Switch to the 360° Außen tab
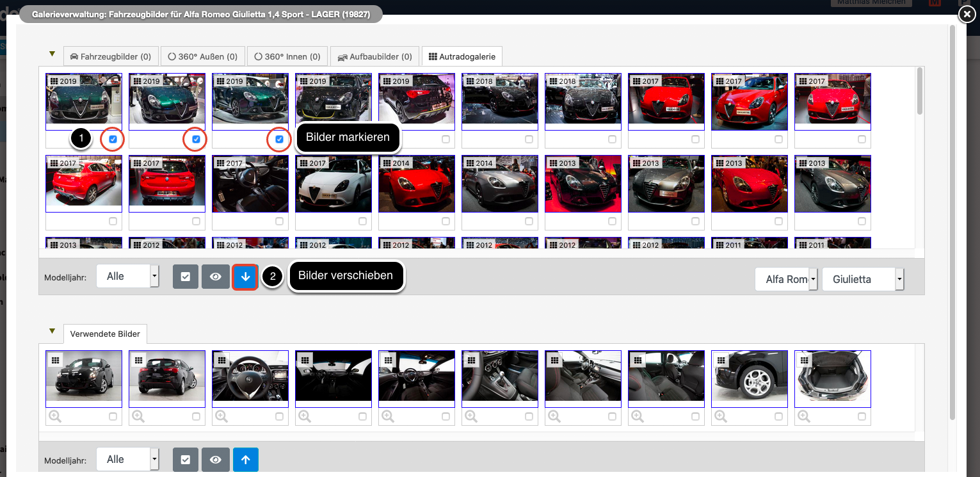The image size is (980, 477). (x=202, y=56)
